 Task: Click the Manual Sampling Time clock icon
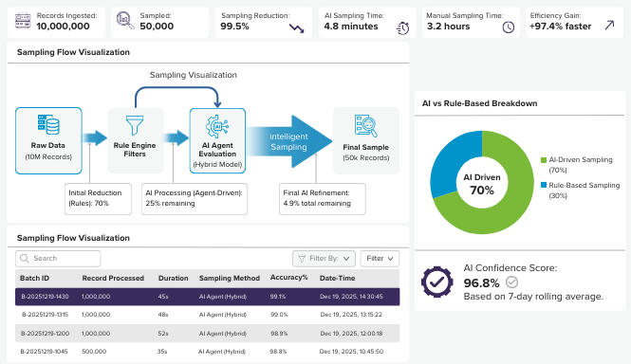pyautogui.click(x=509, y=27)
